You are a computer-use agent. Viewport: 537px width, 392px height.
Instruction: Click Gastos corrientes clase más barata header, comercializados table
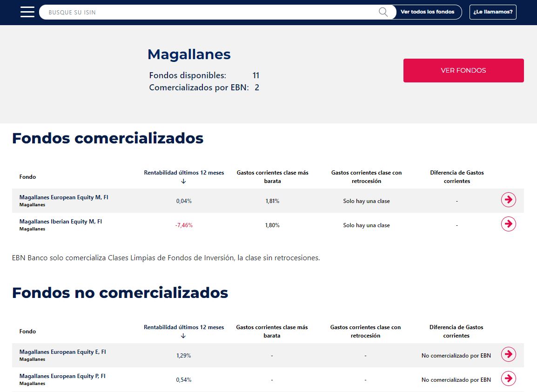click(273, 177)
